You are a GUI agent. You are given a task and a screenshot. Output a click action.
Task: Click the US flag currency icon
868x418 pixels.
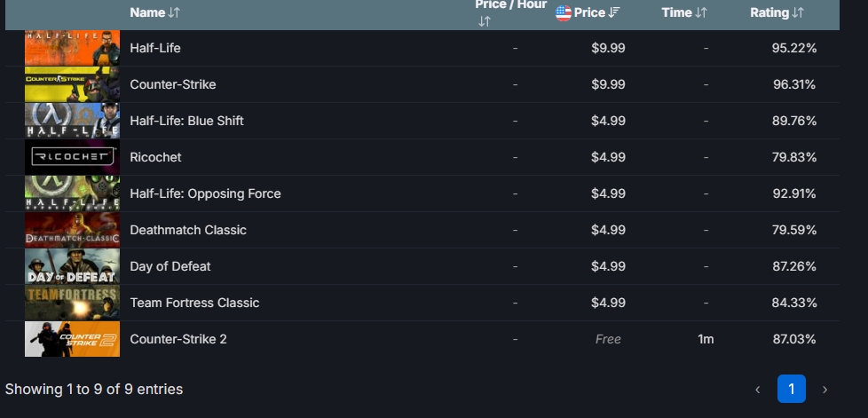click(563, 12)
